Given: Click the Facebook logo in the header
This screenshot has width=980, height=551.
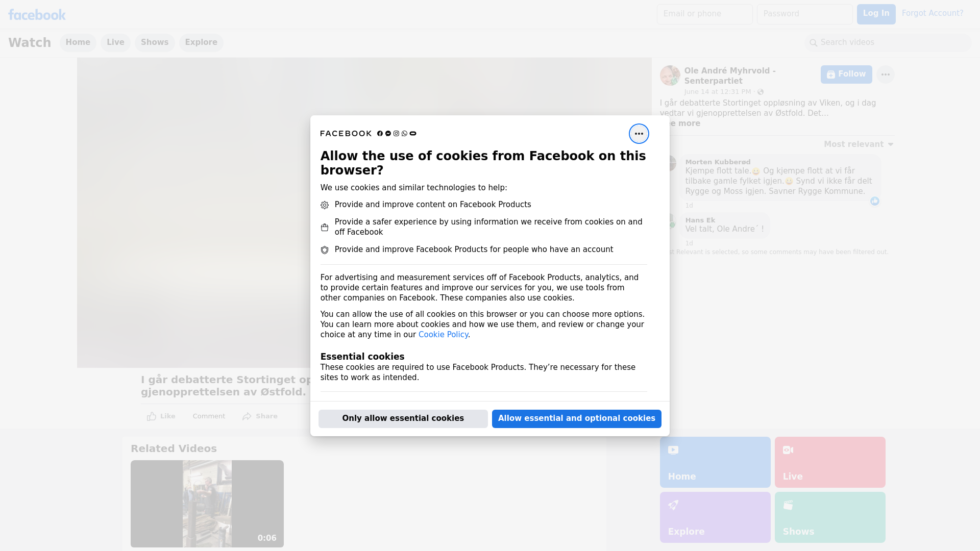Looking at the screenshot, I should pos(37,15).
